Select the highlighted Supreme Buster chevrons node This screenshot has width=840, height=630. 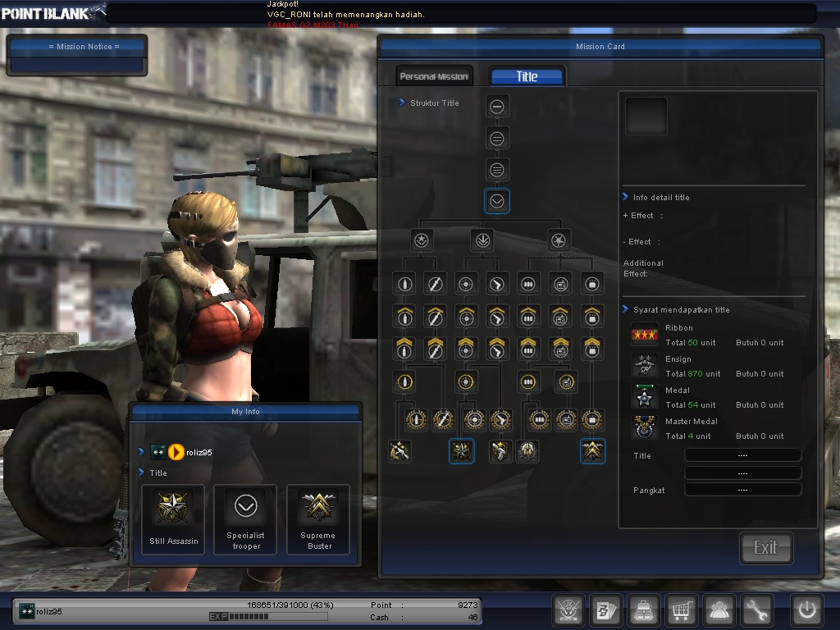(592, 451)
